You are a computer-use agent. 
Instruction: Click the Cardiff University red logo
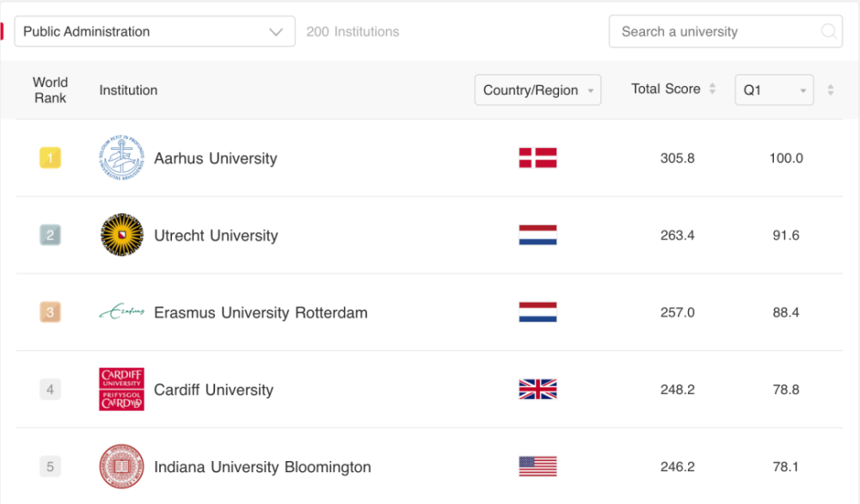coord(121,389)
